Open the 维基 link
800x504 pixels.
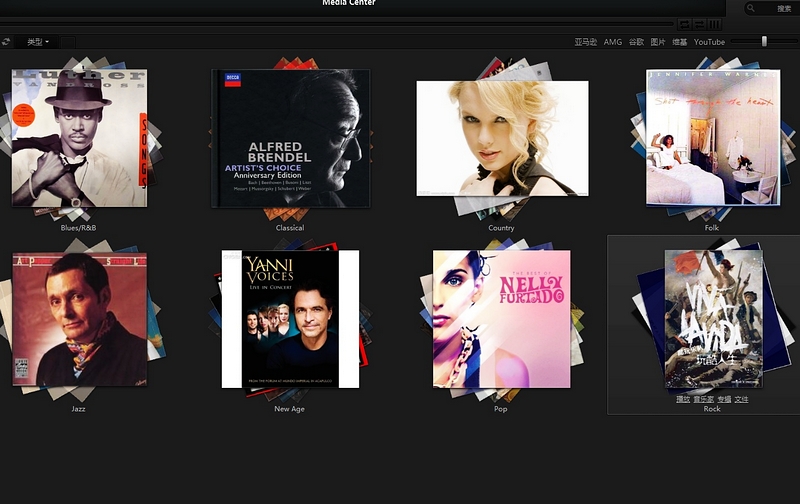[x=680, y=42]
